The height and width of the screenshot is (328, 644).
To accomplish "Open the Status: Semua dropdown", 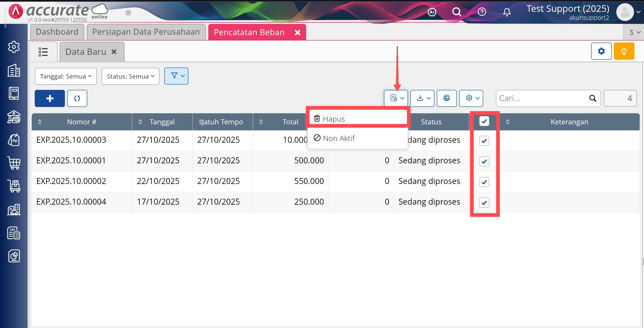I will point(130,76).
